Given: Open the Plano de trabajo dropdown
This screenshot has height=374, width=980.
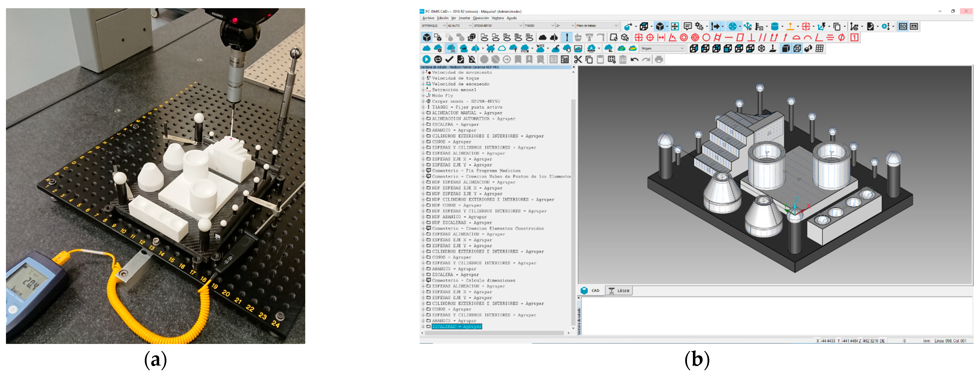Looking at the screenshot, I should [x=616, y=26].
